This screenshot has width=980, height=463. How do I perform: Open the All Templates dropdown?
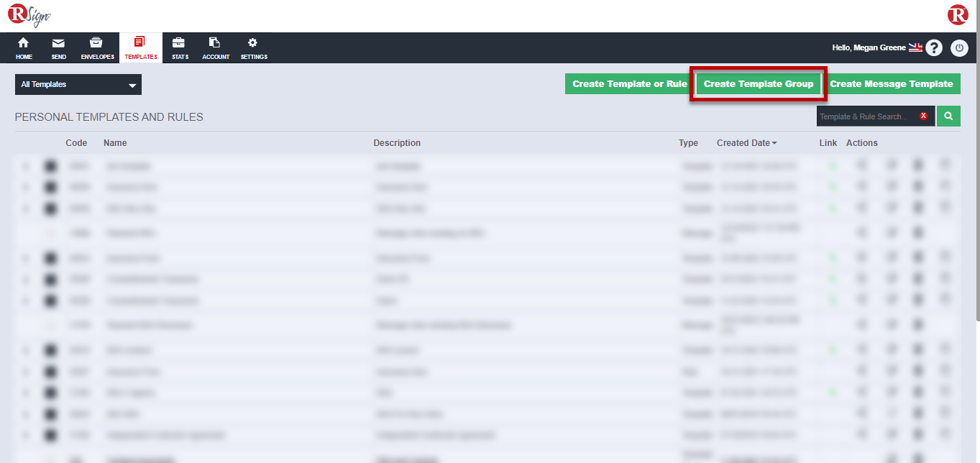[78, 84]
